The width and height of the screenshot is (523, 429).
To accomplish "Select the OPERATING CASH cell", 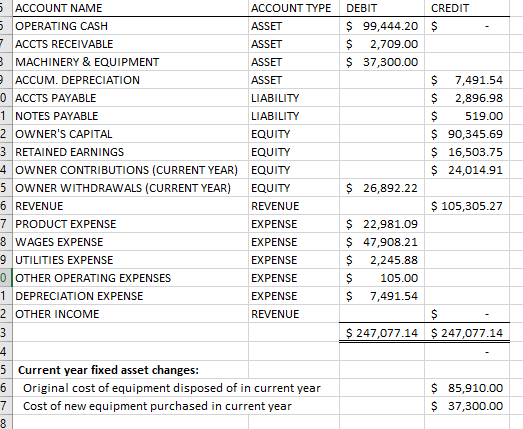I will pyautogui.click(x=130, y=26).
